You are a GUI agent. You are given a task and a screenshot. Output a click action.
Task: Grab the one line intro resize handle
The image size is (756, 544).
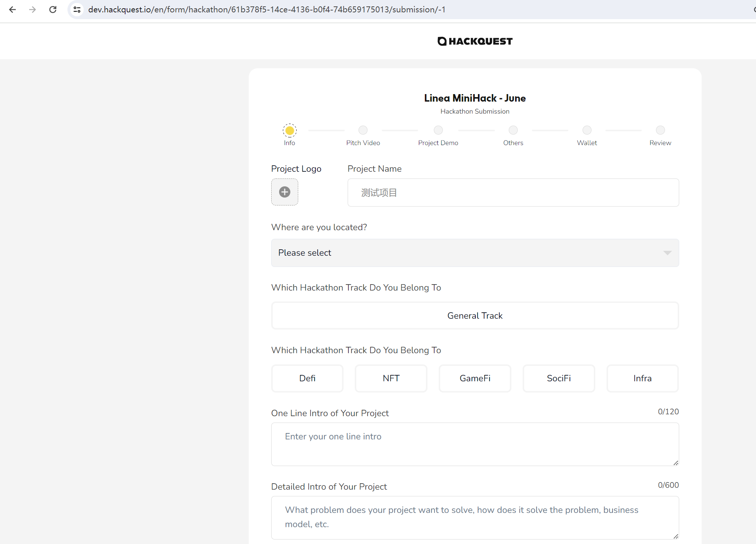[676, 463]
